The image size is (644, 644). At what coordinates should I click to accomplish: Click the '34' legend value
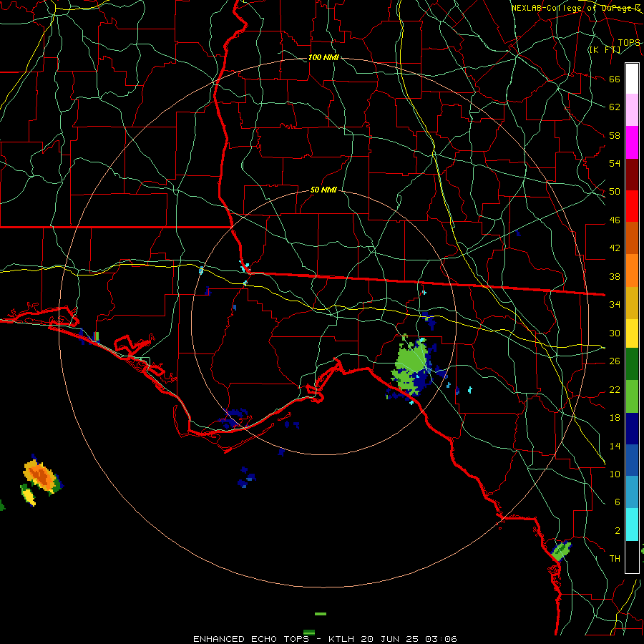point(615,305)
